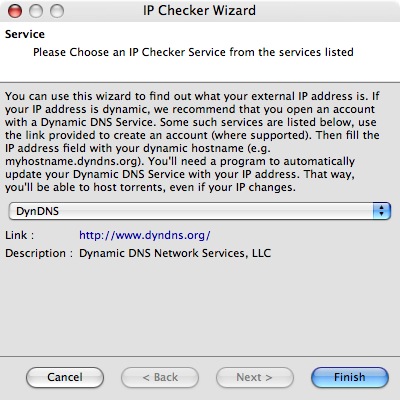
Task: Click the Cancel button
Action: point(65,377)
